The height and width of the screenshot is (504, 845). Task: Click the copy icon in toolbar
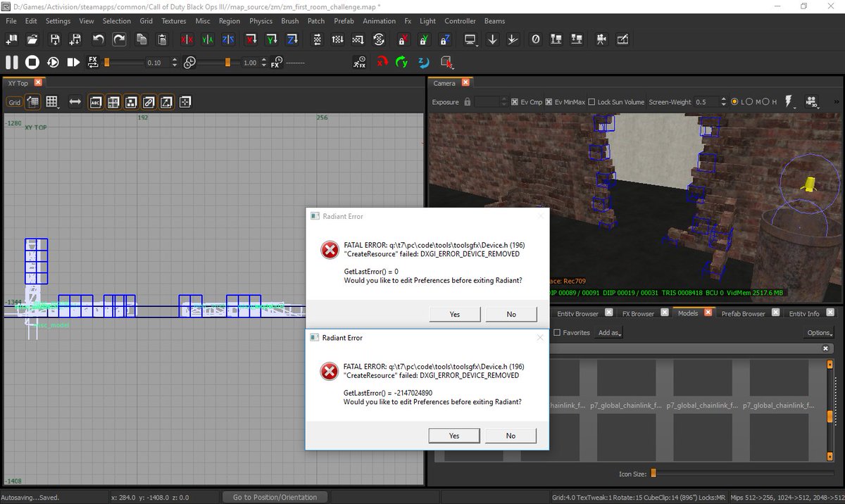142,39
